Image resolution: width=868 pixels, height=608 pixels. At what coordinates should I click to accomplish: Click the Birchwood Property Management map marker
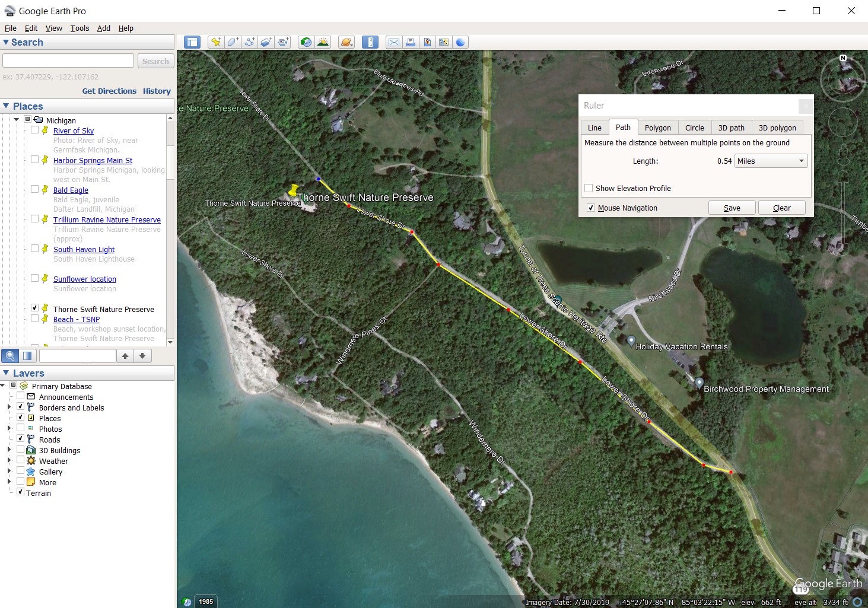click(x=699, y=383)
